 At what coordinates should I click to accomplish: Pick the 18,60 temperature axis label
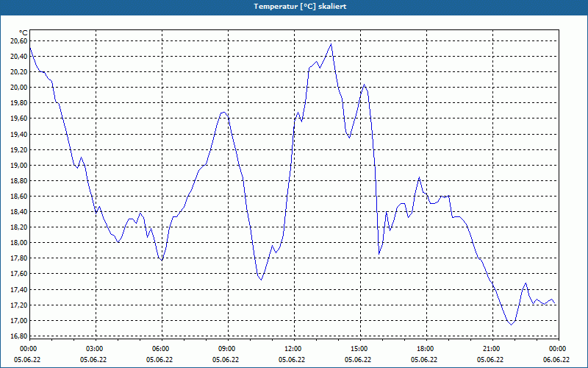coord(18,197)
